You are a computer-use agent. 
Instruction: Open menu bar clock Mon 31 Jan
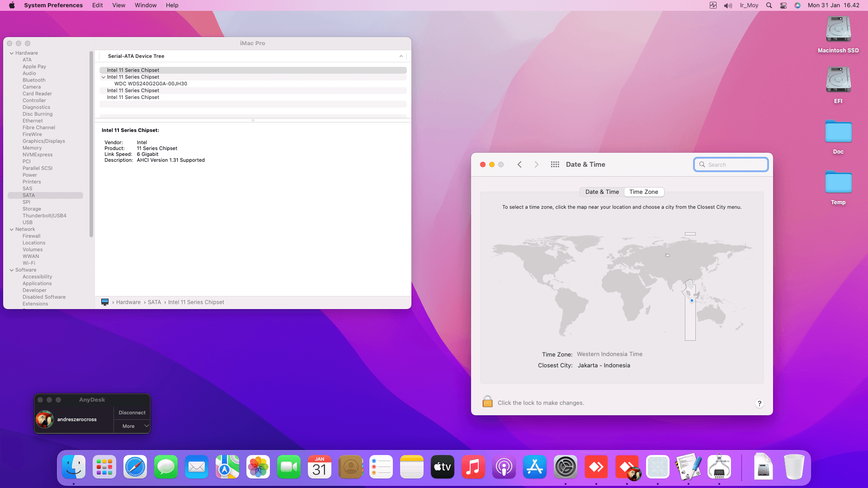pos(833,5)
